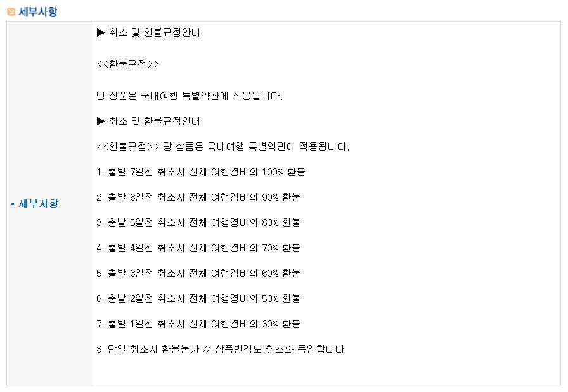Click the first ▶ arrow at top
The height and width of the screenshot is (392, 568).
(101, 32)
